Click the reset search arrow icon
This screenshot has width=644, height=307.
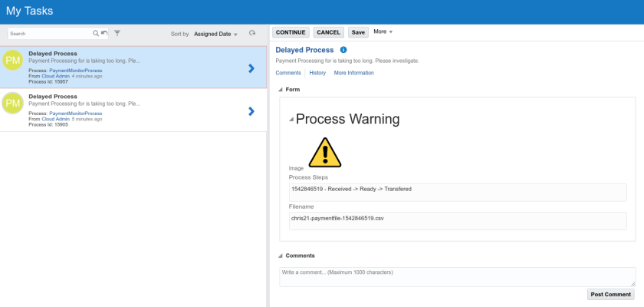(104, 34)
